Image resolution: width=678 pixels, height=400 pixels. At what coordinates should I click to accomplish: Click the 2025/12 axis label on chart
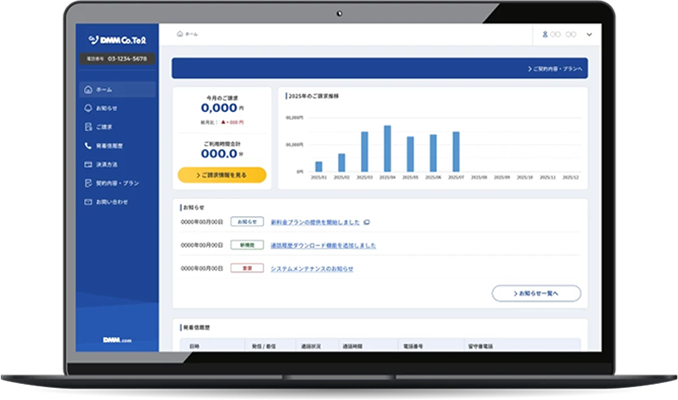coord(570,177)
